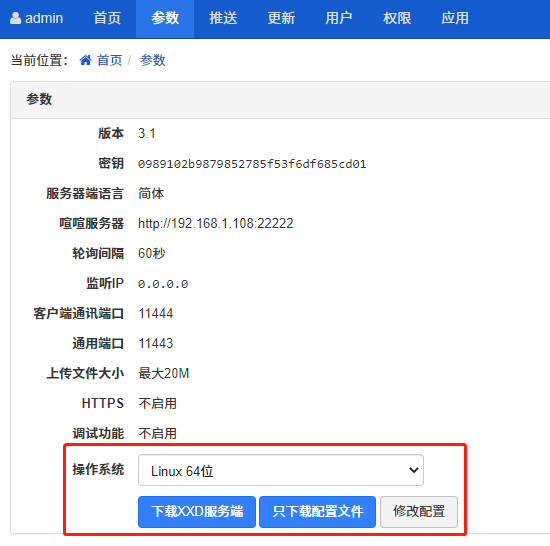Follow the 首页 breadcrumb link
This screenshot has width=550, height=546.
click(x=109, y=60)
